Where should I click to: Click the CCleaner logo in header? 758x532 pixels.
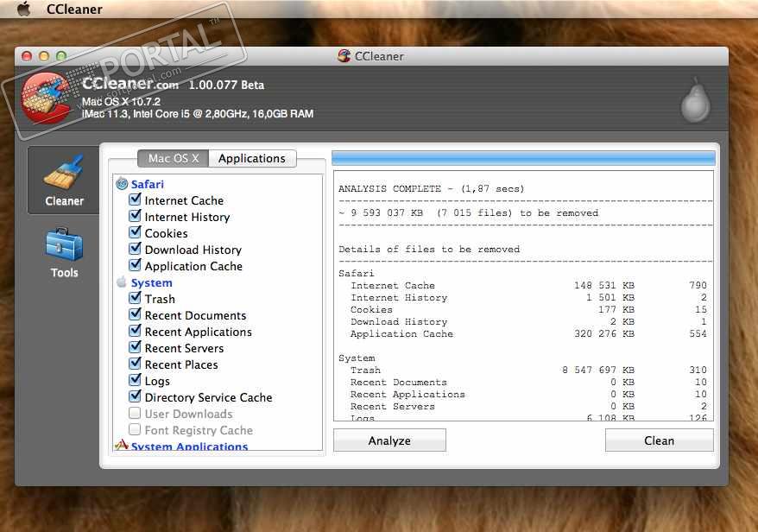point(46,98)
